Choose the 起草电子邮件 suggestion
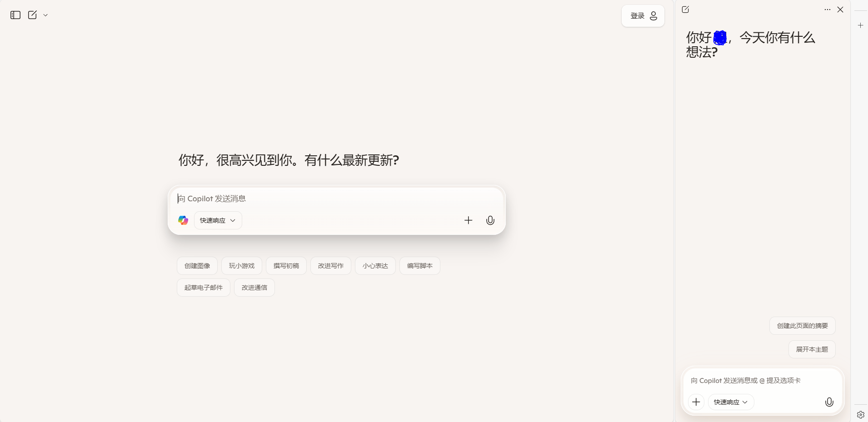This screenshot has height=422, width=868. click(x=203, y=288)
